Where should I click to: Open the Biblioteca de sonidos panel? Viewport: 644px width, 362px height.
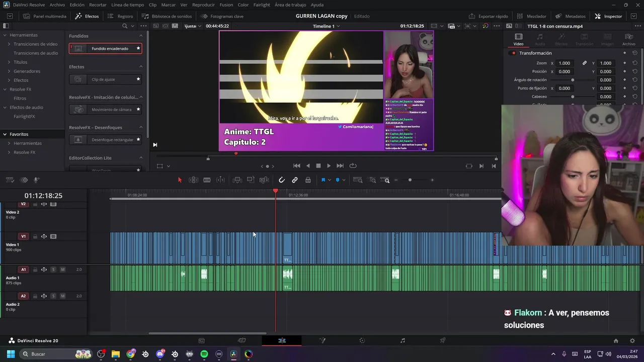pyautogui.click(x=167, y=16)
